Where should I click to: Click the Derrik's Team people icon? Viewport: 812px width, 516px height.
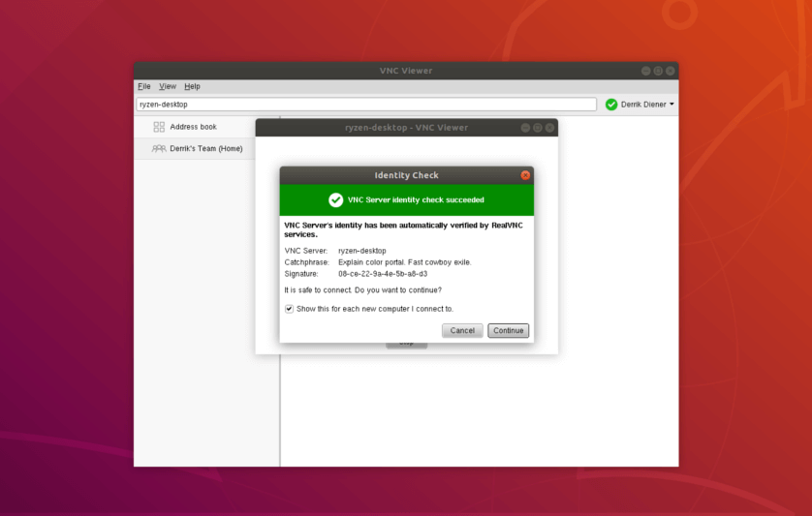tap(159, 148)
